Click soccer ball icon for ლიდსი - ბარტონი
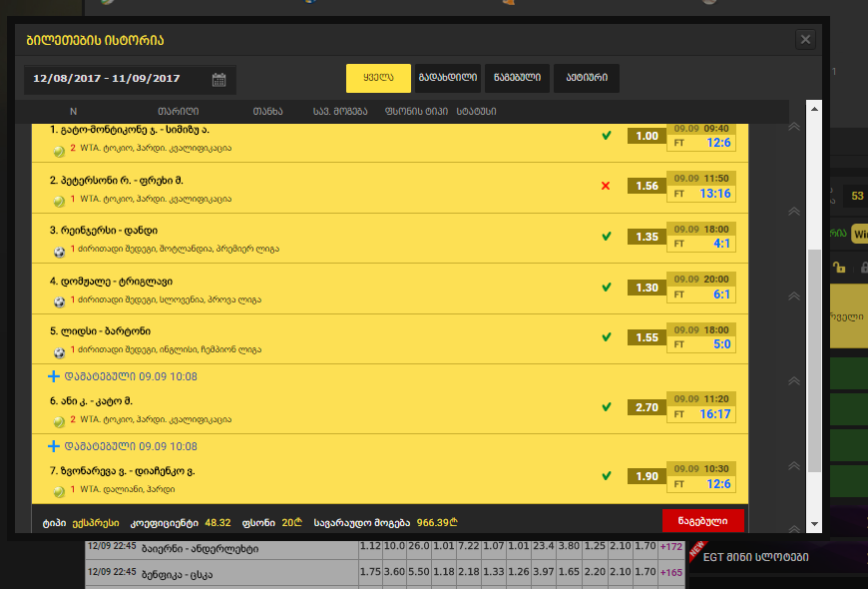 point(59,352)
